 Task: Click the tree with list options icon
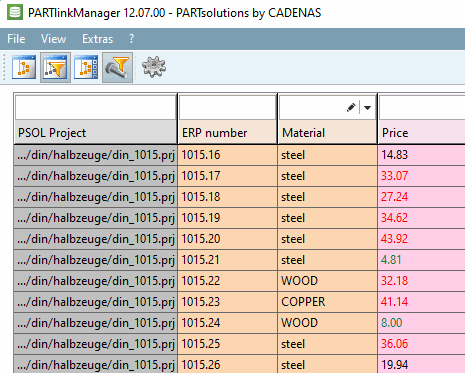[x=86, y=67]
